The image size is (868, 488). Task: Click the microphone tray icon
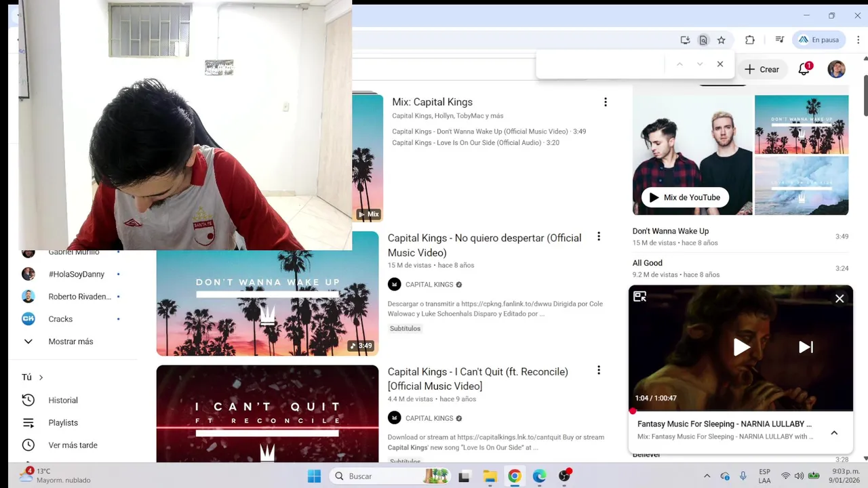[743, 476]
